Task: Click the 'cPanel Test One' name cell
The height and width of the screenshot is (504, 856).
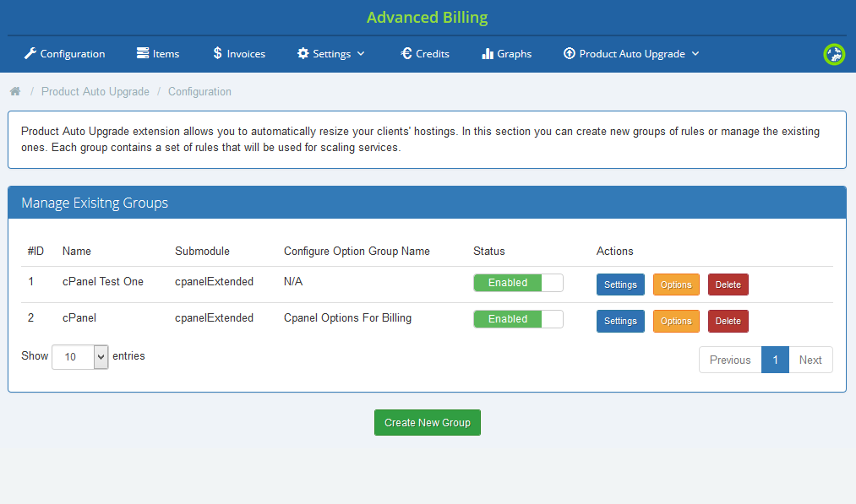Action: pos(102,281)
